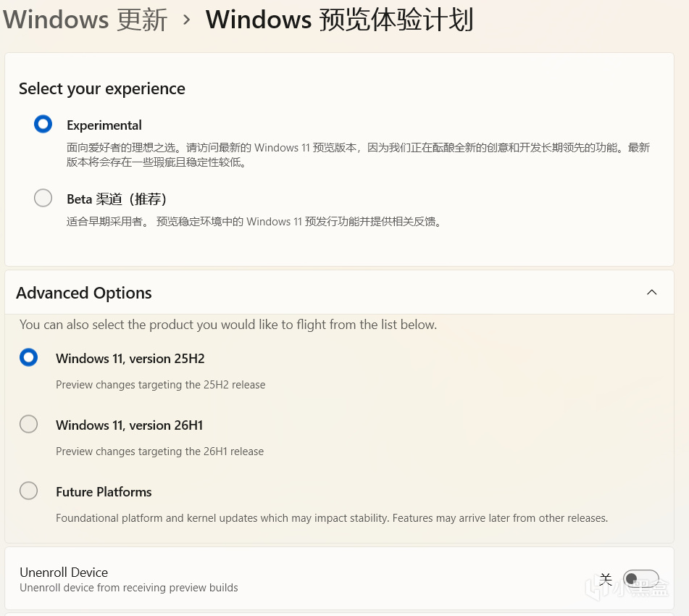Screen dimensions: 689x616
Task: Toggle the Unenroll Device switch
Action: 640,578
